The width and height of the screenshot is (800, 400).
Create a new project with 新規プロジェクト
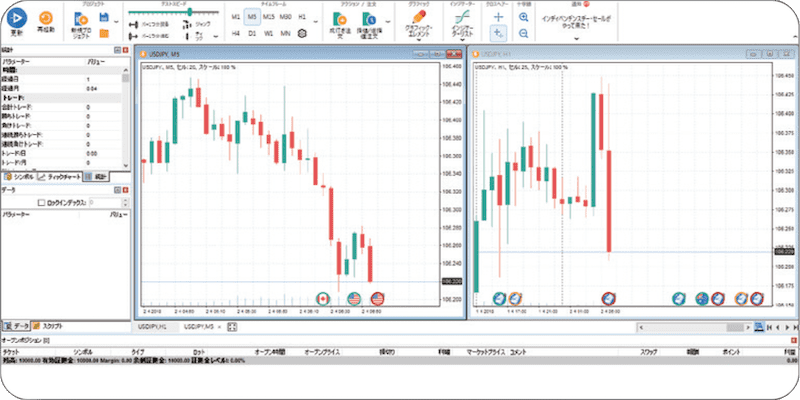coord(82,22)
